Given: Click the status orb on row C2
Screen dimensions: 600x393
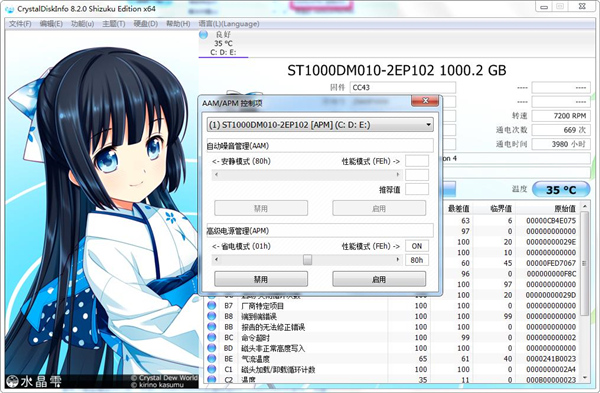Looking at the screenshot, I should click(x=211, y=380).
